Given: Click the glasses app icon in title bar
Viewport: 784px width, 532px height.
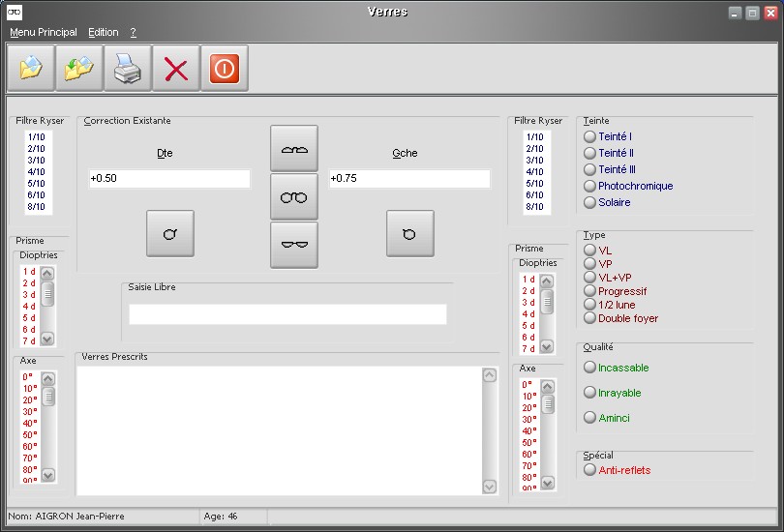Looking at the screenshot, I should (x=15, y=12).
